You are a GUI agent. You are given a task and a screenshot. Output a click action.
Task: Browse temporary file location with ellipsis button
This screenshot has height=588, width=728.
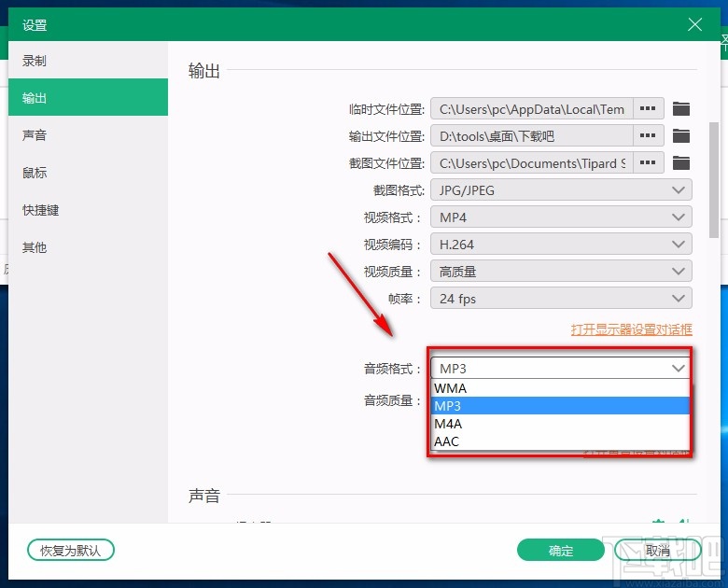pyautogui.click(x=648, y=108)
